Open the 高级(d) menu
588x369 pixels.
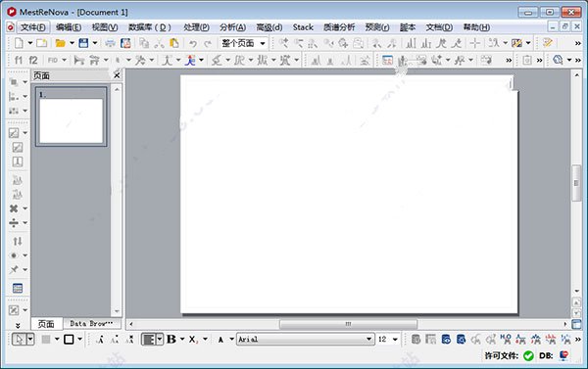[269, 27]
